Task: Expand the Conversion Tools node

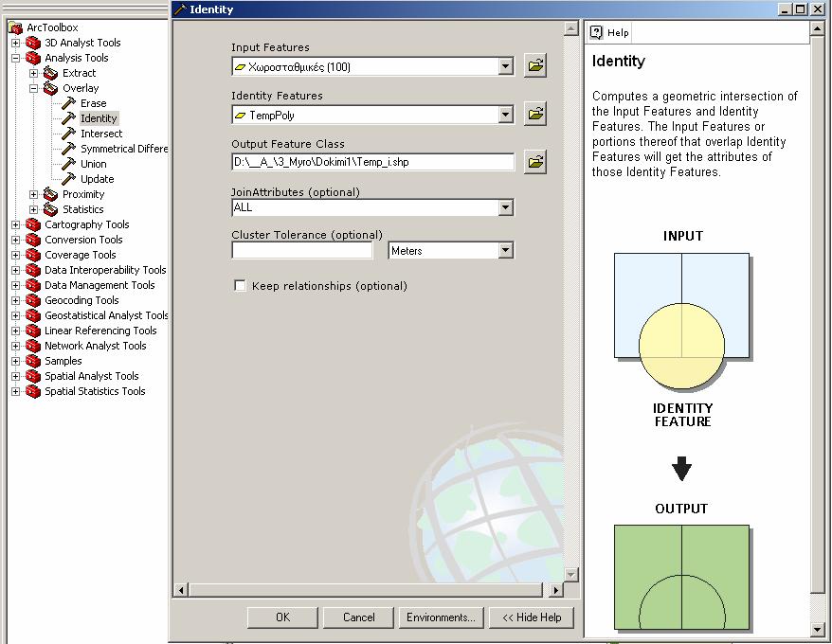Action: [16, 240]
